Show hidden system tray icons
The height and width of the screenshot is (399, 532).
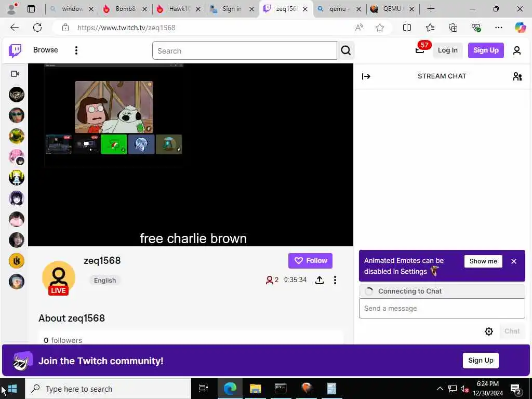click(x=440, y=389)
